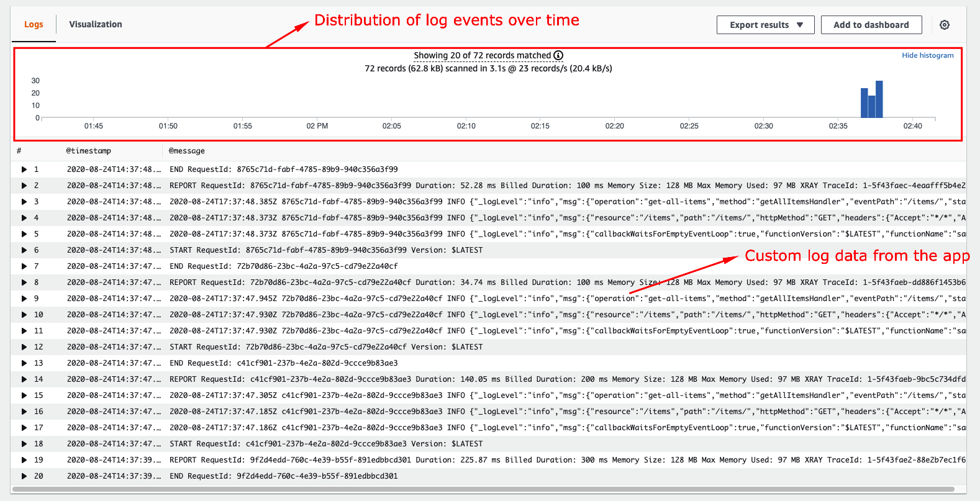Click the Add to dashboard button
980x501 pixels.
click(x=871, y=25)
